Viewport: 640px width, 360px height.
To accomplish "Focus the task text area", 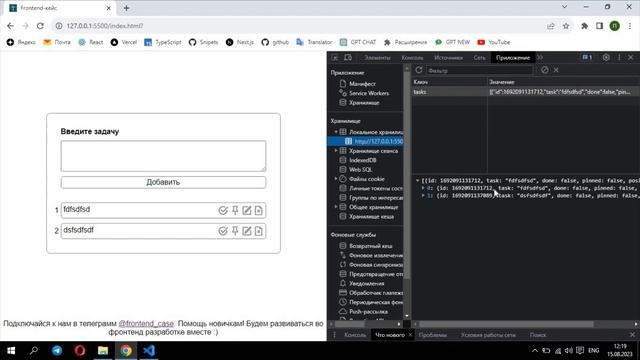I will pyautogui.click(x=163, y=156).
